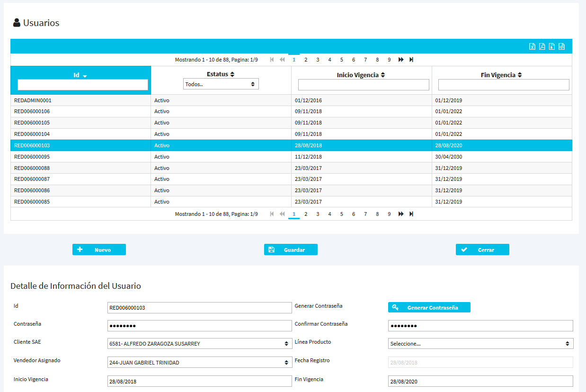Go to page 5 in top paginator
Image resolution: width=586 pixels, height=392 pixels.
pos(341,60)
